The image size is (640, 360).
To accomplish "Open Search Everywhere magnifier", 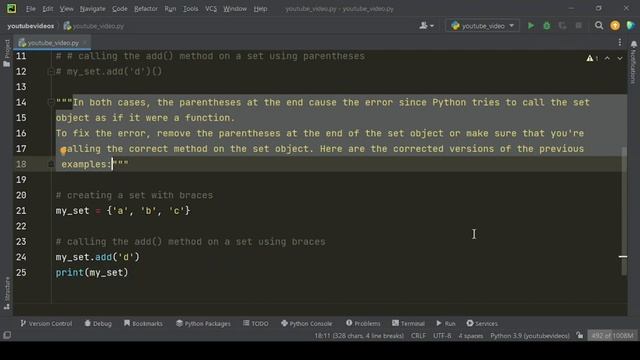I will pos(599,26).
